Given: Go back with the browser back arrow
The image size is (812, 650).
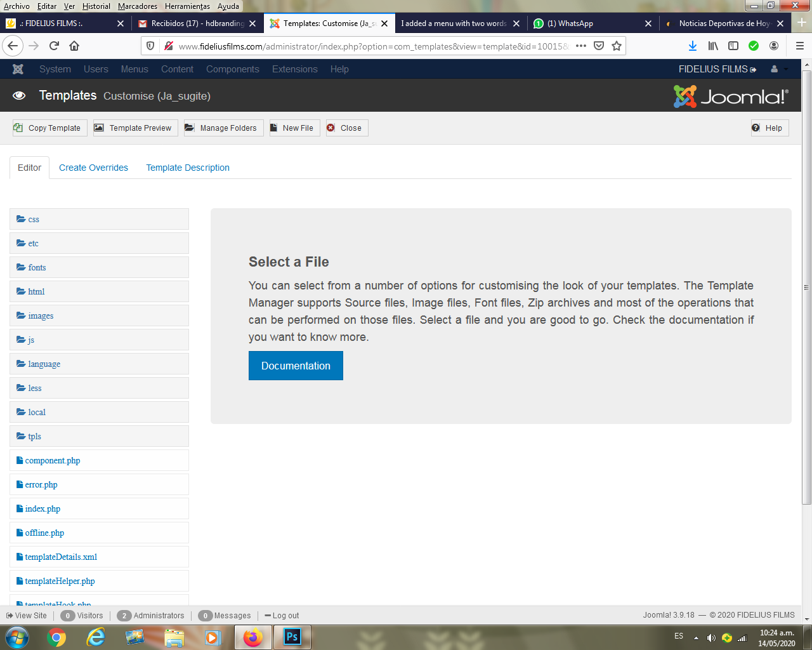Looking at the screenshot, I should click(13, 46).
